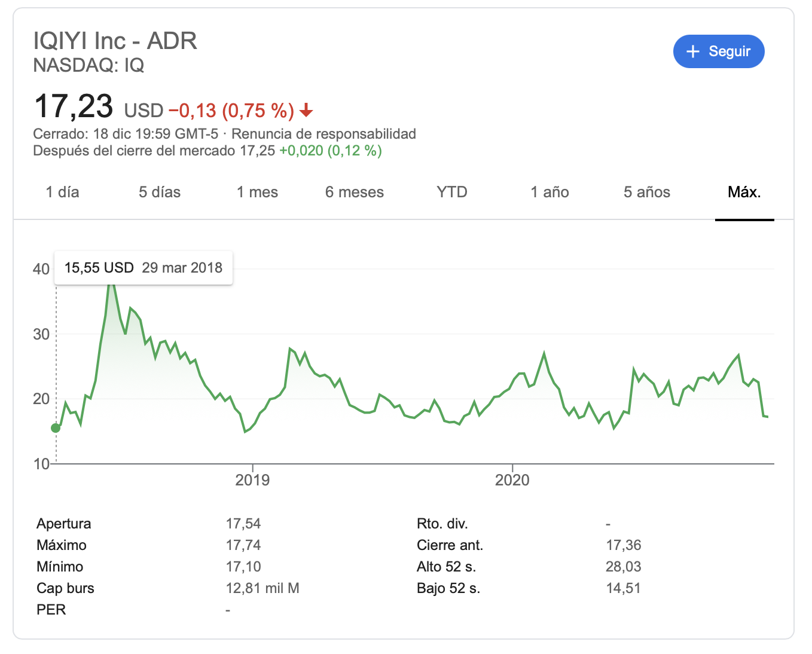The height and width of the screenshot is (654, 812).
Task: Click the red down arrow price indicator
Action: pos(306,111)
